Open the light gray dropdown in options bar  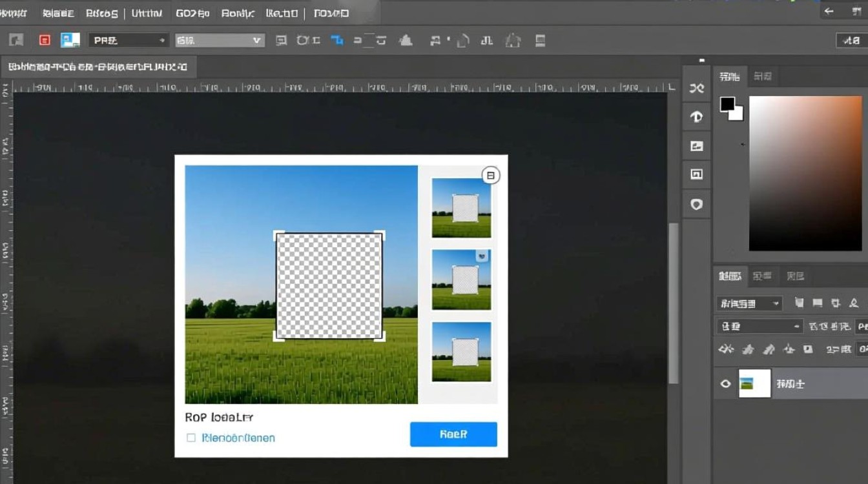point(220,40)
